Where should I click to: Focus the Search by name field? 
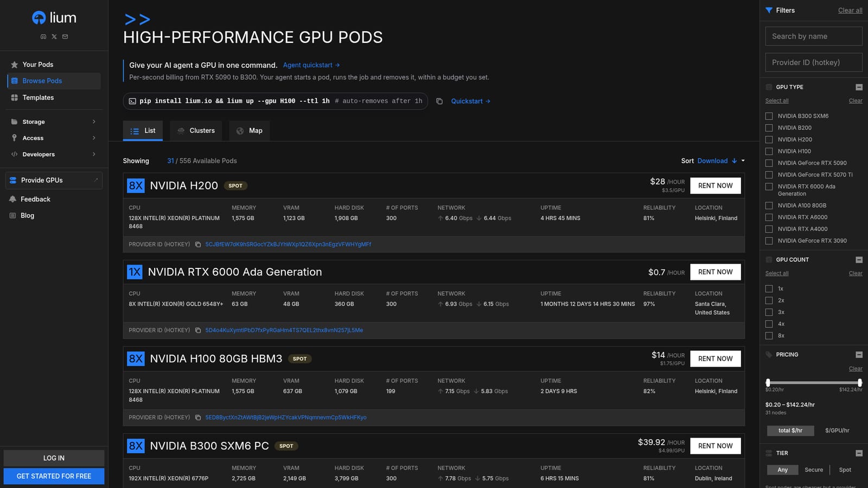pos(814,36)
